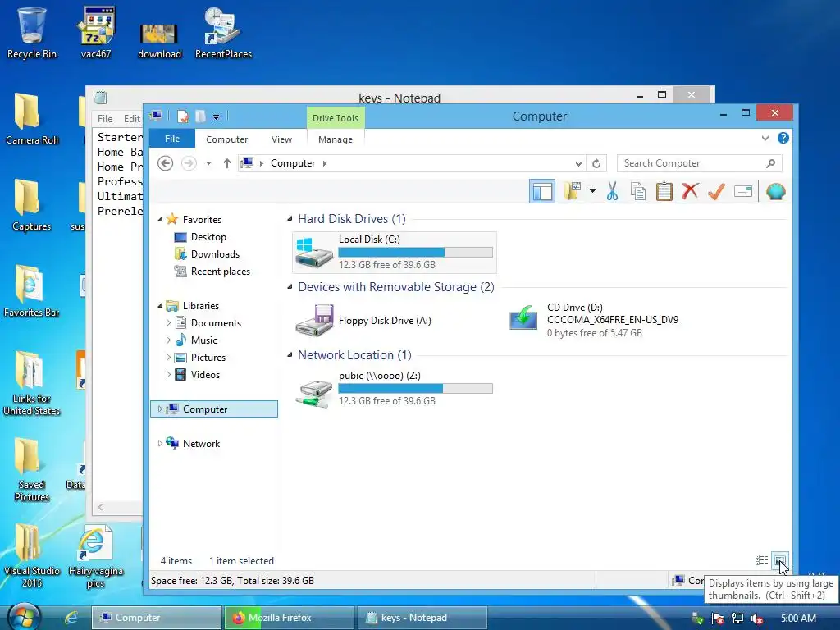Click the Action Center flag tray icon
This screenshot has height=630, width=840.
[x=717, y=619]
